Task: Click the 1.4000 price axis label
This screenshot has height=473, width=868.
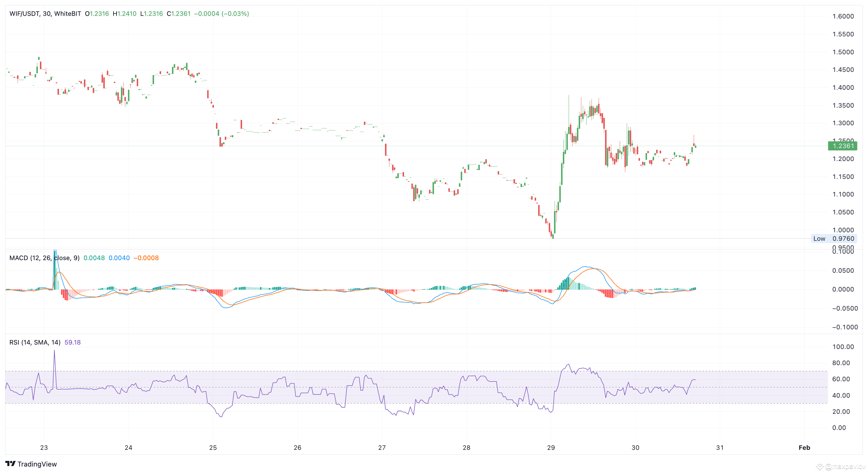Action: (843, 87)
